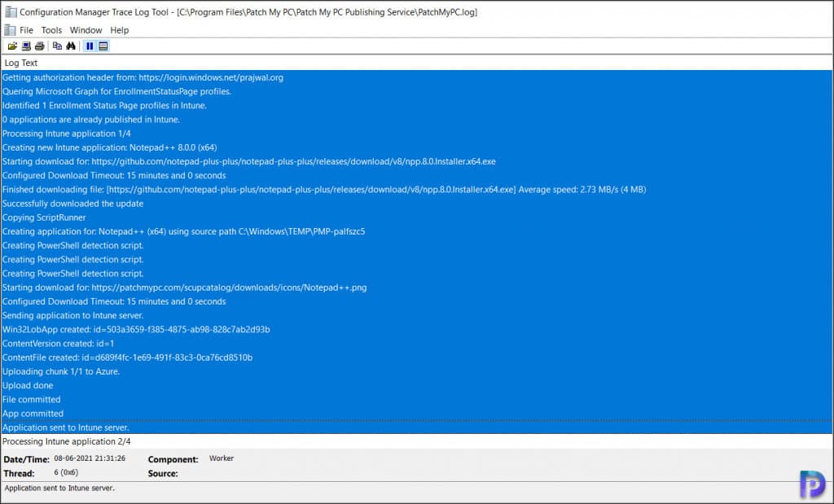Select the 'Getting authorization header from' log line
834x504 pixels.
click(x=416, y=77)
